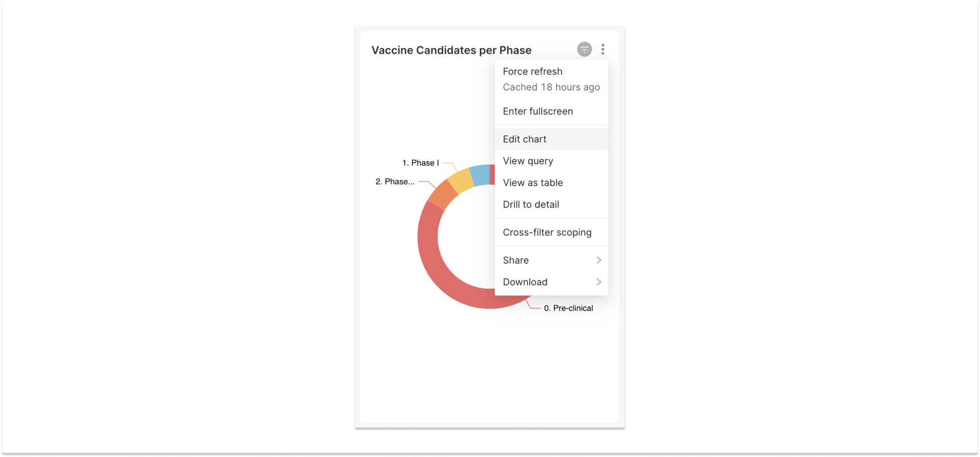
Task: Click View as table
Action: click(x=533, y=182)
